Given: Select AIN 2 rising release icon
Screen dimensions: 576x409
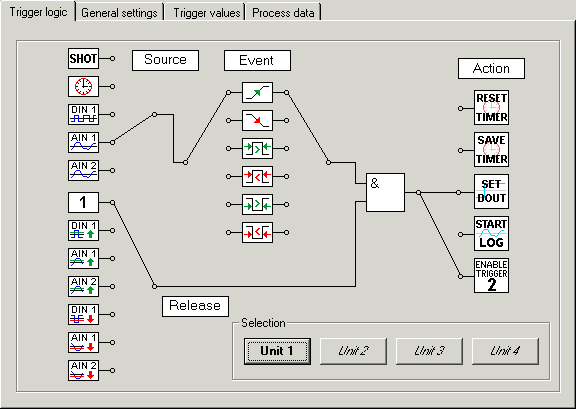Looking at the screenshot, I should pyautogui.click(x=83, y=286).
